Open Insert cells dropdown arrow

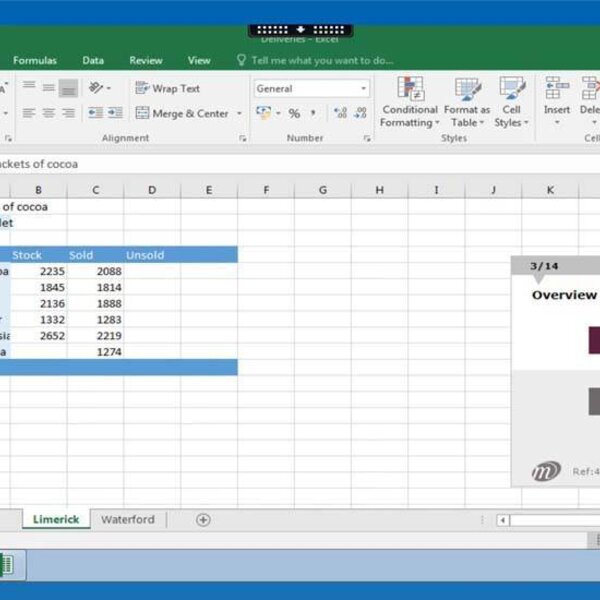click(557, 122)
